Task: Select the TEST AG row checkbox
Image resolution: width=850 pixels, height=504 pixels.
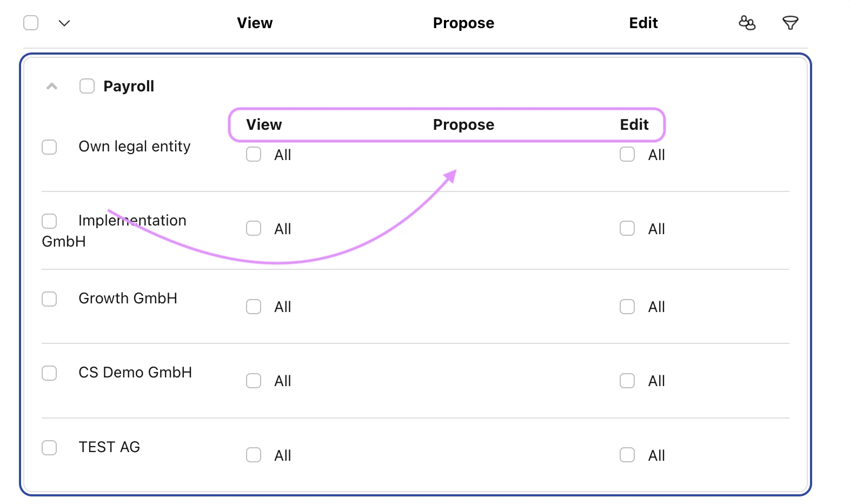Action: pos(49,448)
